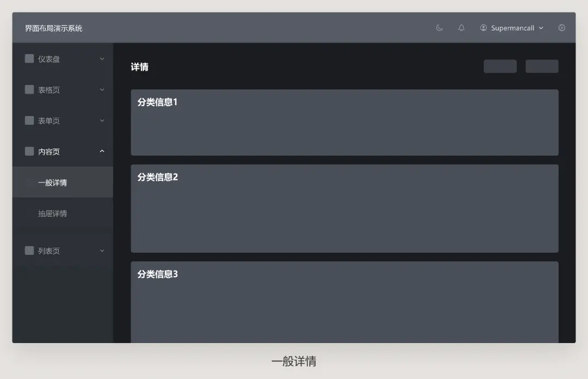The height and width of the screenshot is (379, 588).
Task: Click the 分类信息3 card
Action: 345,302
